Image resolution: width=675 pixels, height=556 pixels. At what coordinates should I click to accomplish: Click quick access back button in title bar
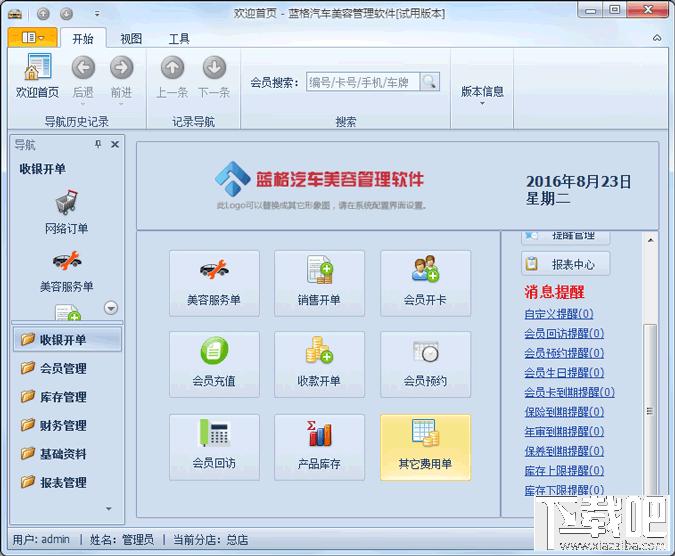[x=43, y=14]
